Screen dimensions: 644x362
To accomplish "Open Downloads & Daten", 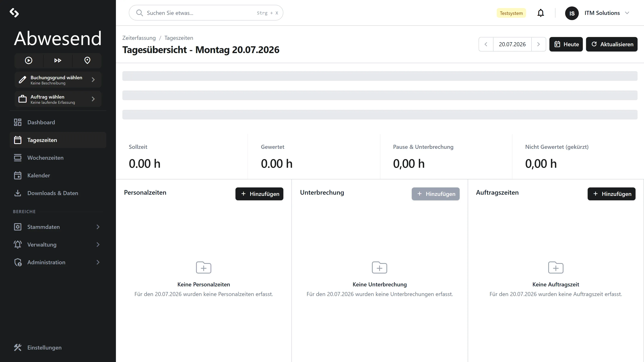I will [58, 193].
